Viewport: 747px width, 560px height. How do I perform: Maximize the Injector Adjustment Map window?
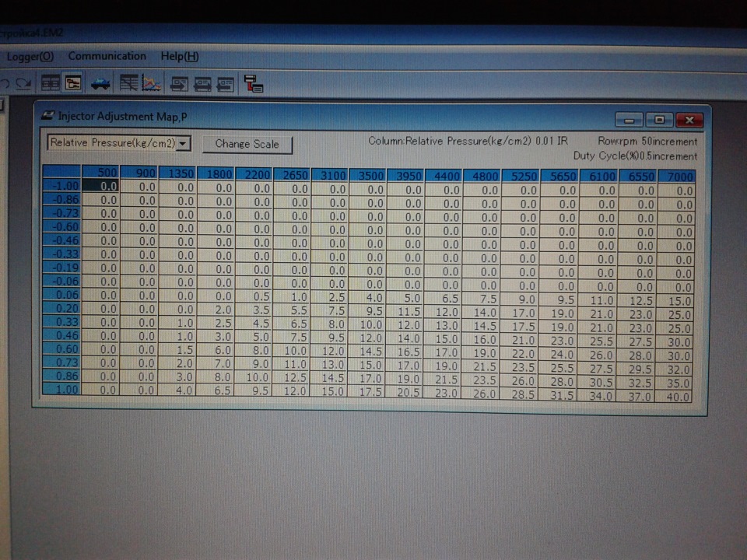click(x=659, y=120)
